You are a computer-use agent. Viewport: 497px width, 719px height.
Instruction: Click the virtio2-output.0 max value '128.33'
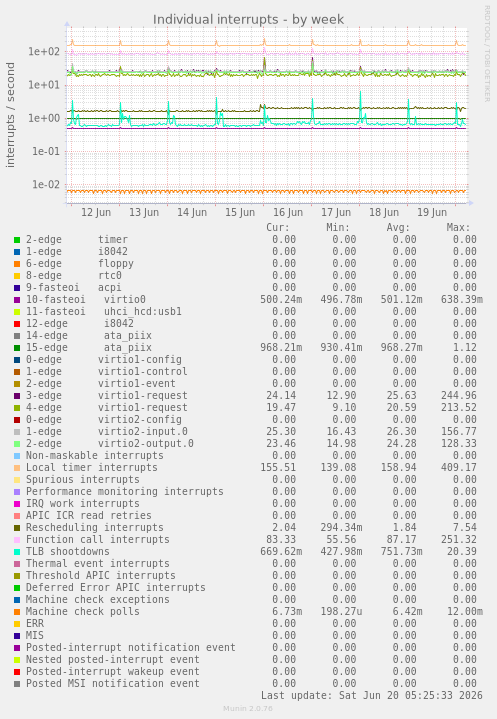459,443
